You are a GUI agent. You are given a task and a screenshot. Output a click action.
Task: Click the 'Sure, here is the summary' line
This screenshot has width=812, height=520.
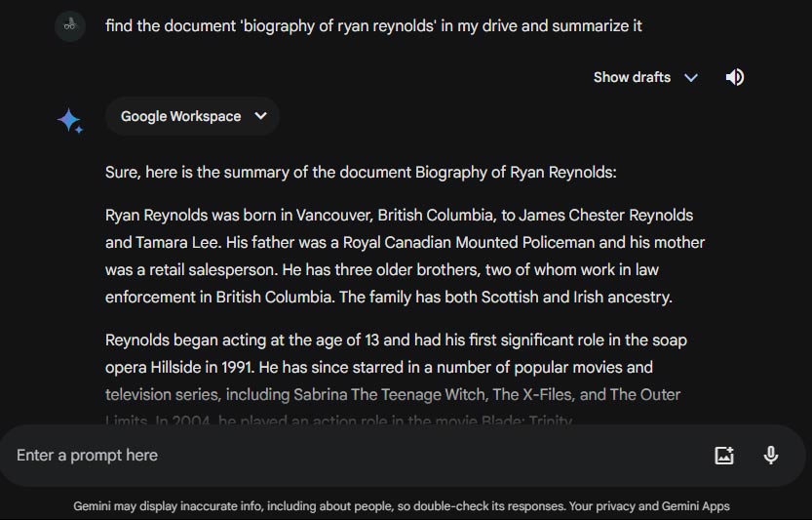(361, 173)
